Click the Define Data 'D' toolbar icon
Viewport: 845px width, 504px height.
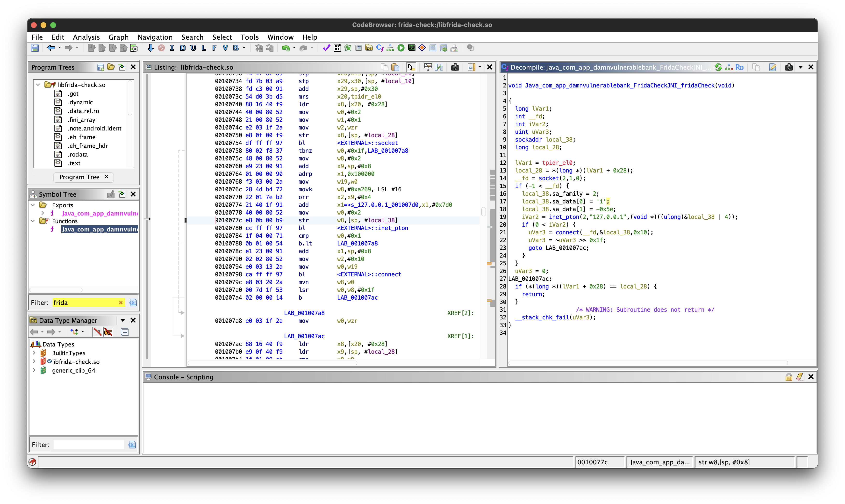click(182, 48)
